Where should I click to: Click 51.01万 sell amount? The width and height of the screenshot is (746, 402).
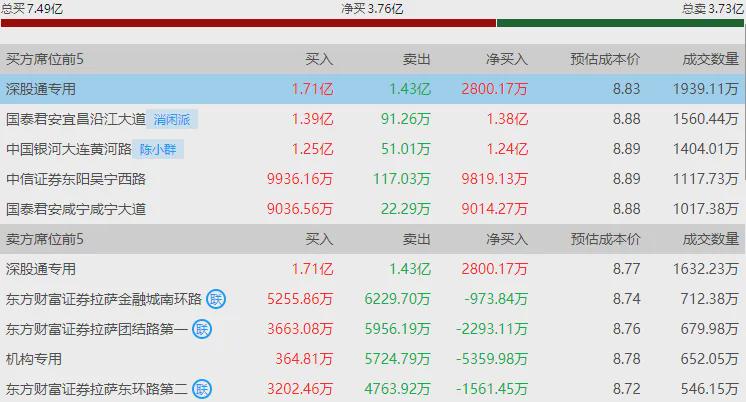(x=405, y=149)
